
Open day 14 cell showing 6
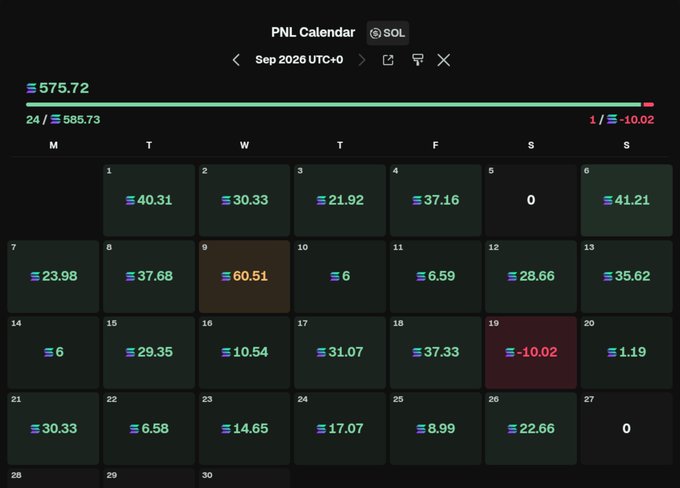(53, 353)
